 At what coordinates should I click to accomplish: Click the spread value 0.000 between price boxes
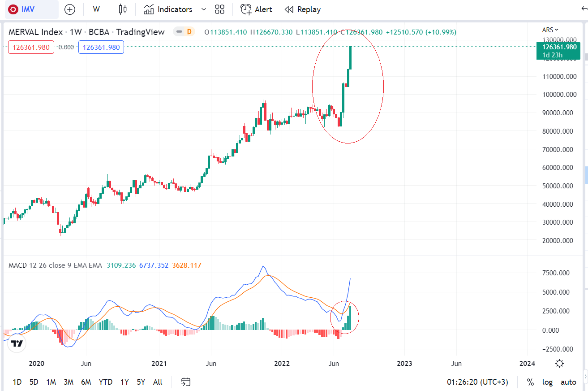tap(66, 47)
